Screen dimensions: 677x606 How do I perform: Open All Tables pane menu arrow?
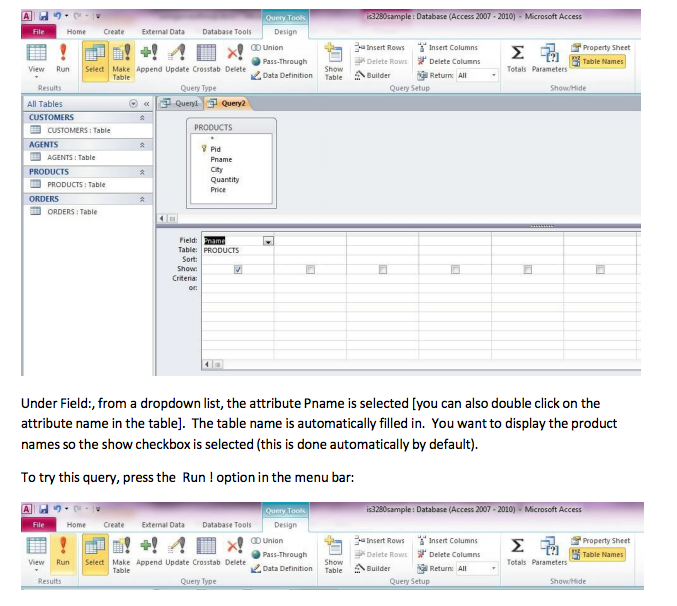[x=133, y=104]
